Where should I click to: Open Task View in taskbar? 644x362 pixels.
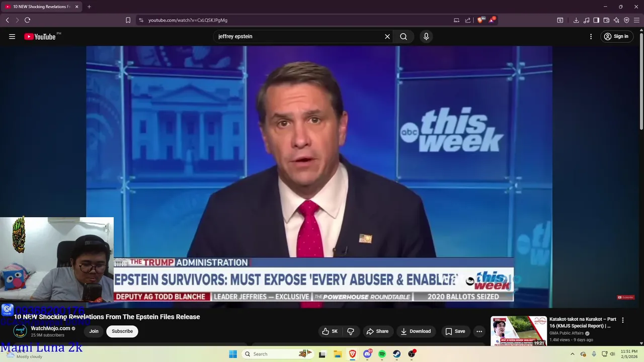click(x=322, y=354)
